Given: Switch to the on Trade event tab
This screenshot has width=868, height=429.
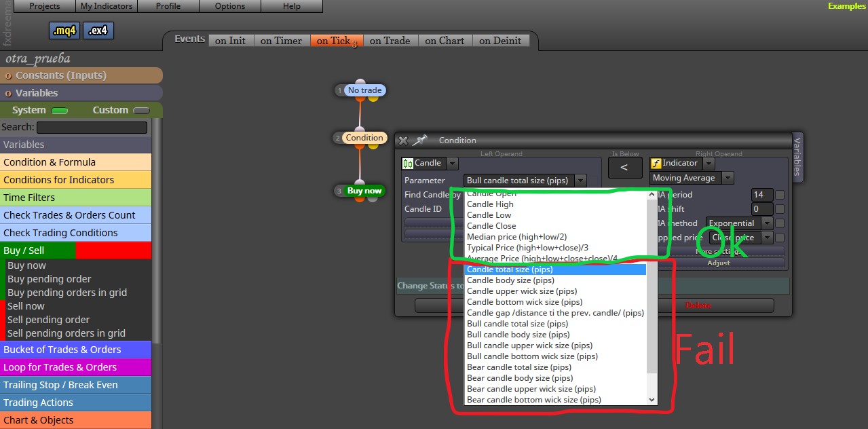Looking at the screenshot, I should tap(390, 41).
